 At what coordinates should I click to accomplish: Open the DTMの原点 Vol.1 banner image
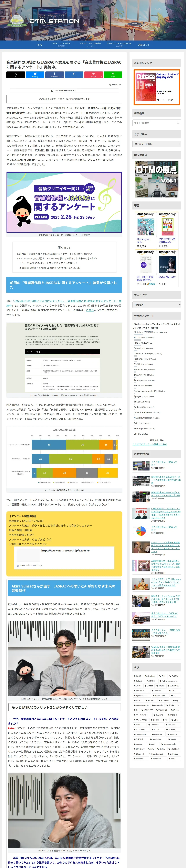coord(157,179)
